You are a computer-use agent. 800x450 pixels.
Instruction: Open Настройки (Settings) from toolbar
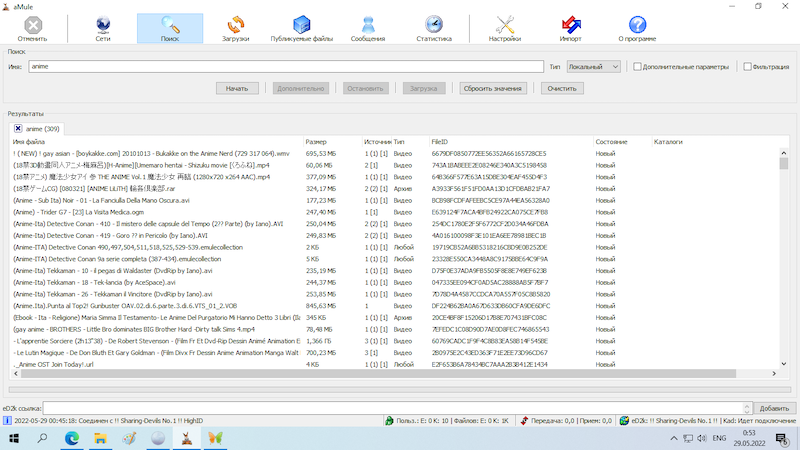click(504, 28)
